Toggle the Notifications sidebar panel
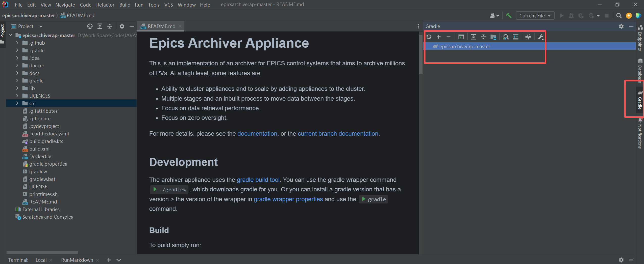The image size is (644, 264). (640, 134)
